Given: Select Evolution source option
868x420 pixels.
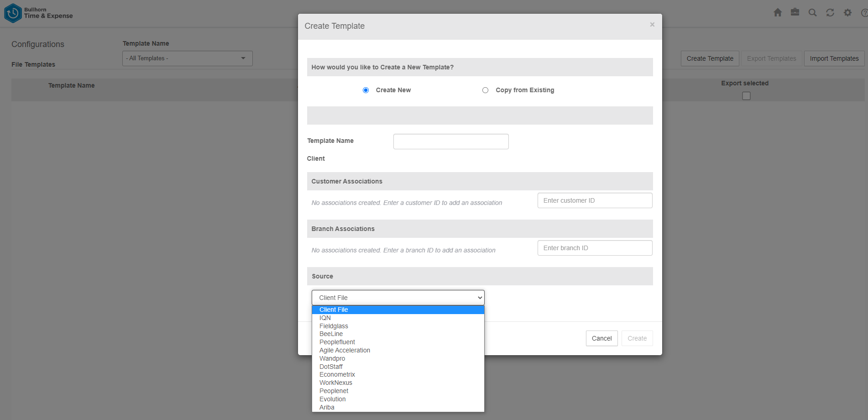Looking at the screenshot, I should [x=398, y=399].
